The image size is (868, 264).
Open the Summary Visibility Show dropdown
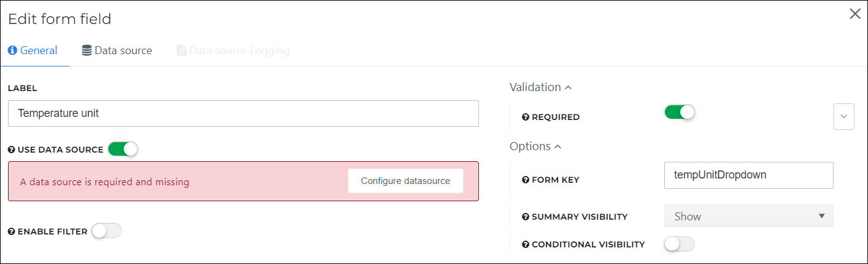click(749, 216)
